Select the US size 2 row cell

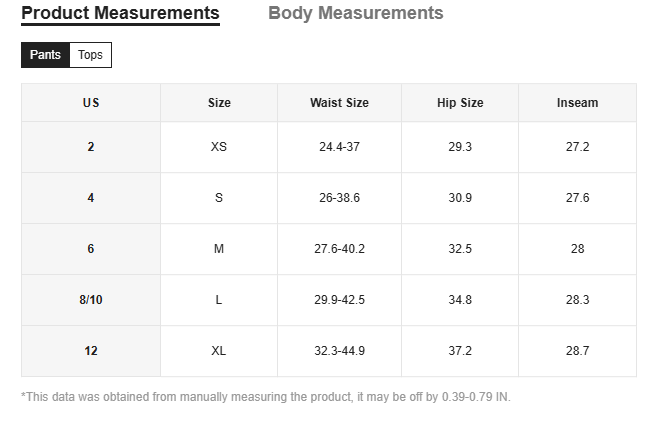[x=91, y=147]
